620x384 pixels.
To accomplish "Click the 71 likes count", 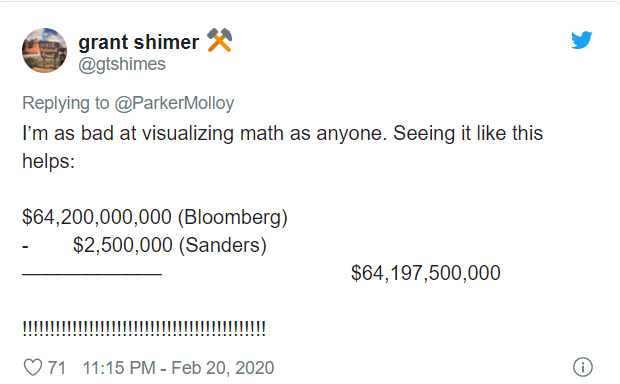I will 57,368.
